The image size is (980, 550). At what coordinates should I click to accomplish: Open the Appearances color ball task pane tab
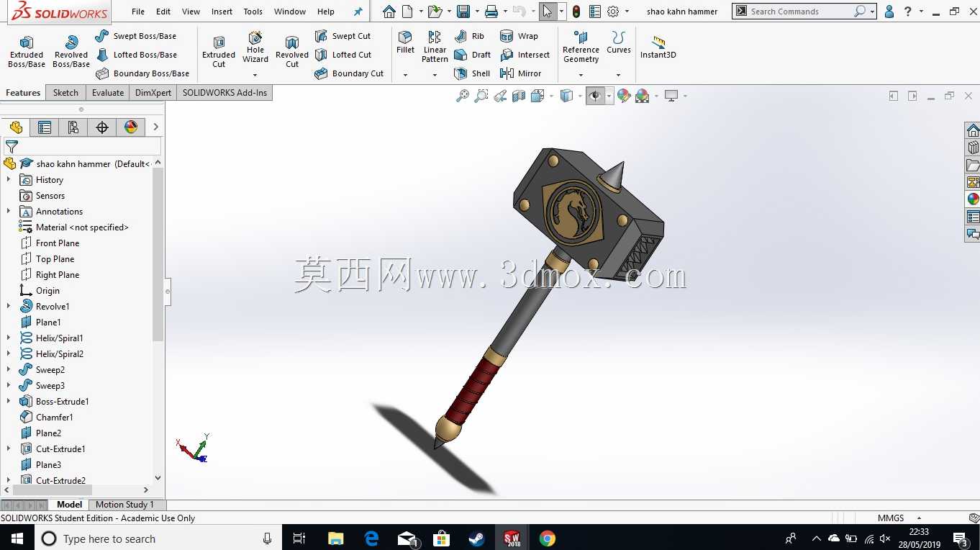tap(973, 199)
